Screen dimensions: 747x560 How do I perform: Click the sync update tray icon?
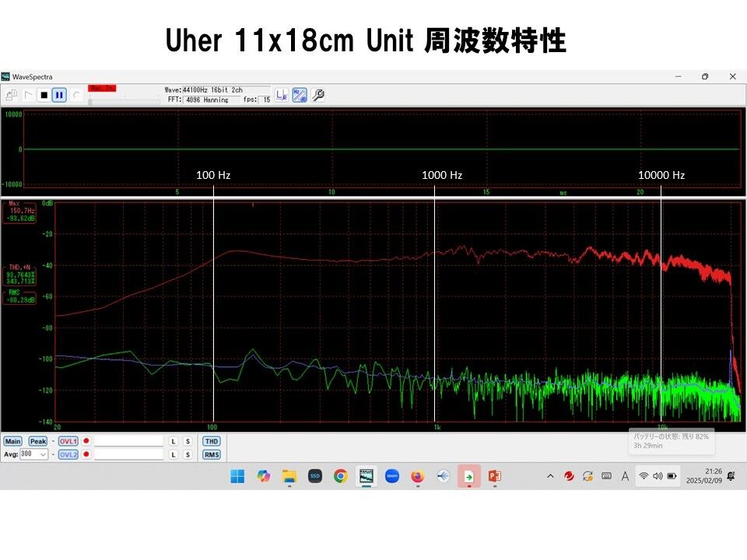point(588,476)
